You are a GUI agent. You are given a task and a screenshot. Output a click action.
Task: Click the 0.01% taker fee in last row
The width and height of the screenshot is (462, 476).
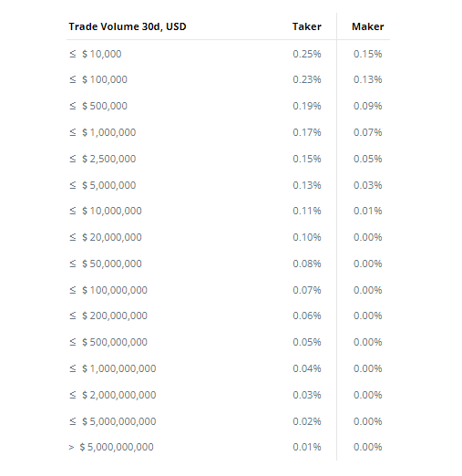point(307,447)
